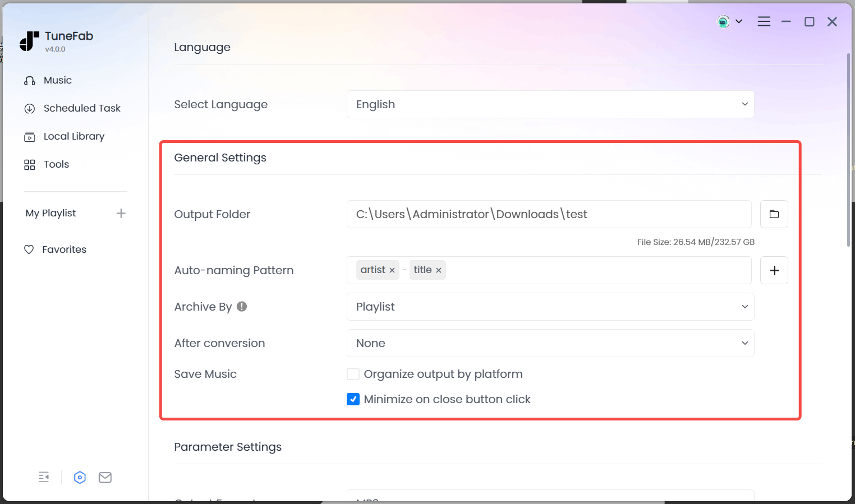Uncheck Minimize on close button click
Viewport: 855px width, 504px height.
(353, 399)
